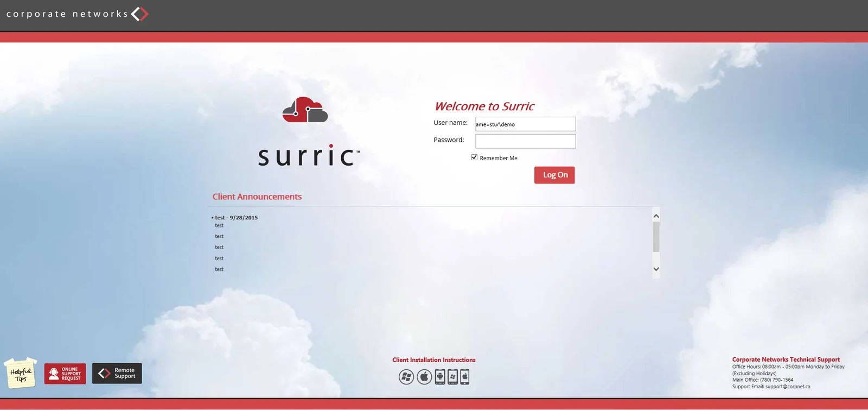
Task: Click the Client Installation Instructions heading
Action: [434, 360]
